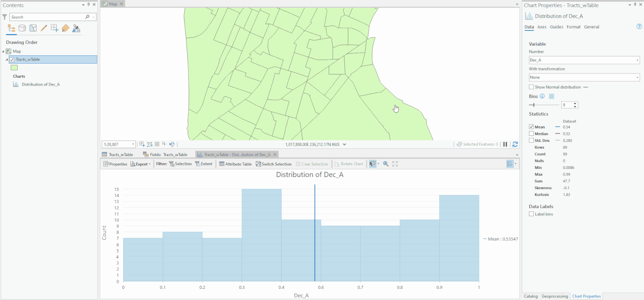Click the Bins info icon
Screen dimensions: 644x300
[x=542, y=96]
